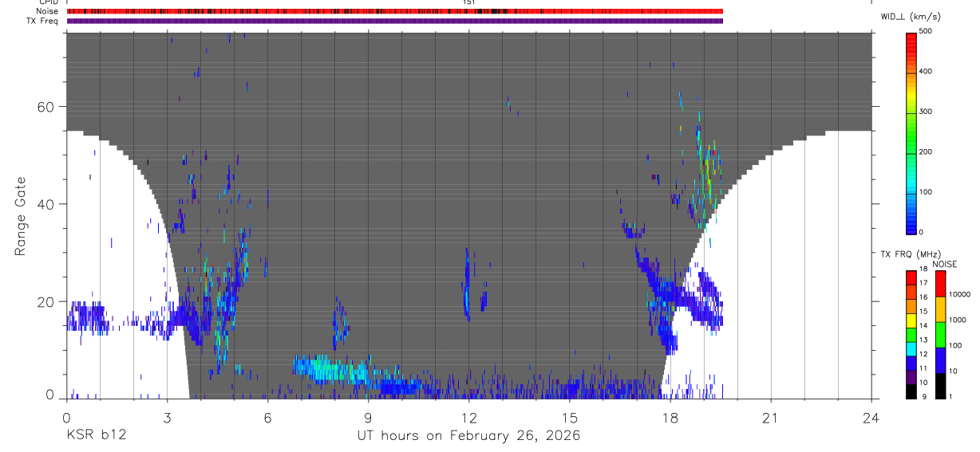This screenshot has height=452, width=980.
Task: Click the red NOISE legend swatch above 10000
Action: click(940, 283)
